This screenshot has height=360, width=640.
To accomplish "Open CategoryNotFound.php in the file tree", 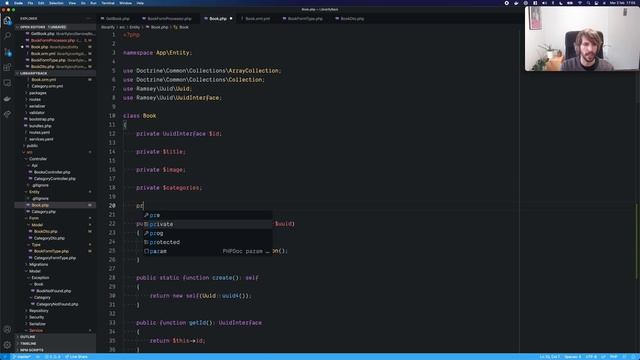I will 57,304.
